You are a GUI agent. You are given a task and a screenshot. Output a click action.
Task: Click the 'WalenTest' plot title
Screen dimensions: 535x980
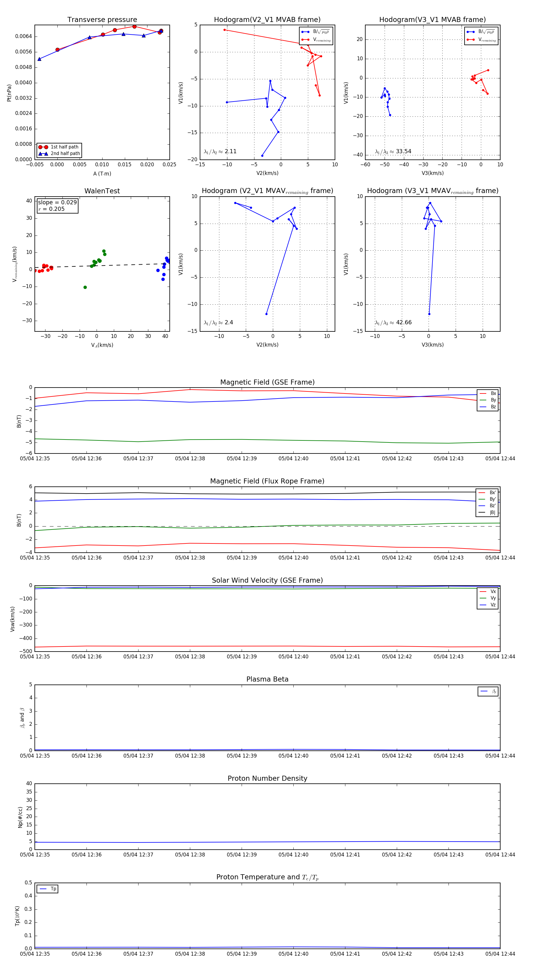[102, 191]
